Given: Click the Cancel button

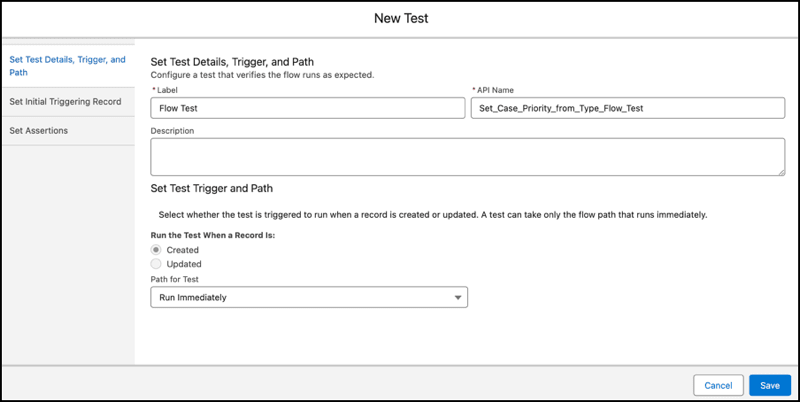Looking at the screenshot, I should [x=718, y=386].
